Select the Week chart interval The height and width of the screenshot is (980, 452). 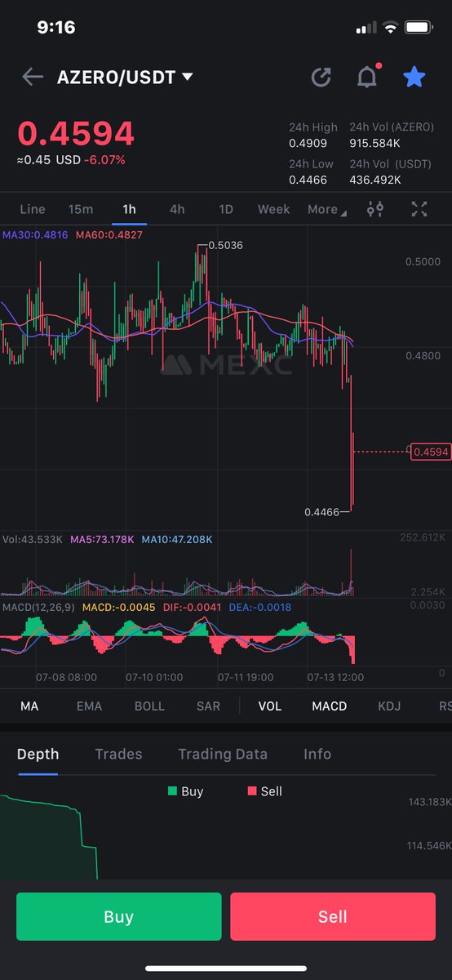(274, 209)
